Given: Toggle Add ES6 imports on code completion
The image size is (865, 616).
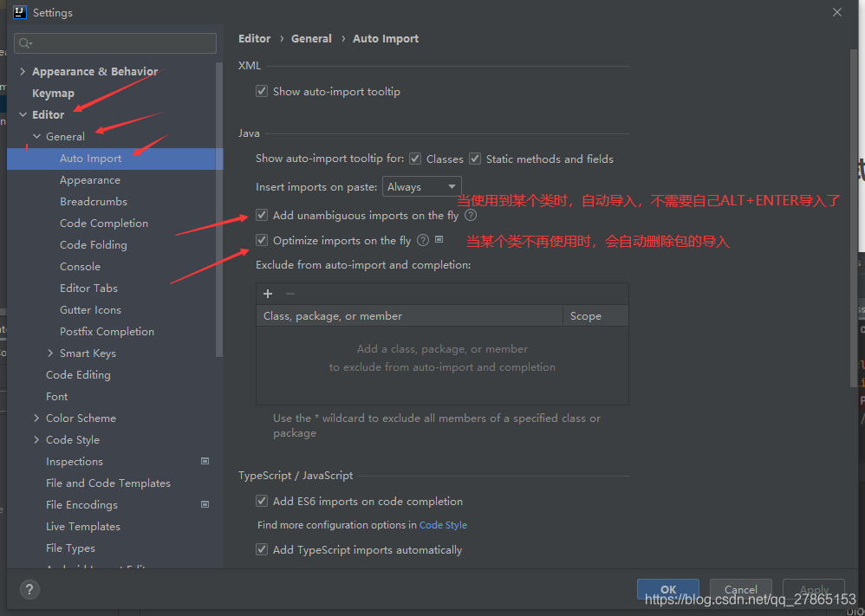Looking at the screenshot, I should click(x=262, y=501).
